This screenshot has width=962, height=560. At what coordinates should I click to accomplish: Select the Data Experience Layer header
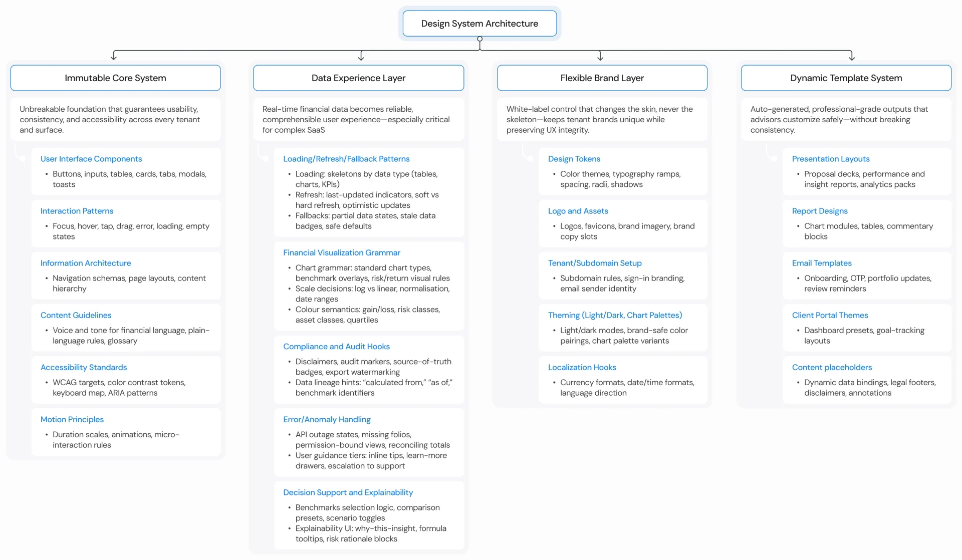(x=358, y=78)
